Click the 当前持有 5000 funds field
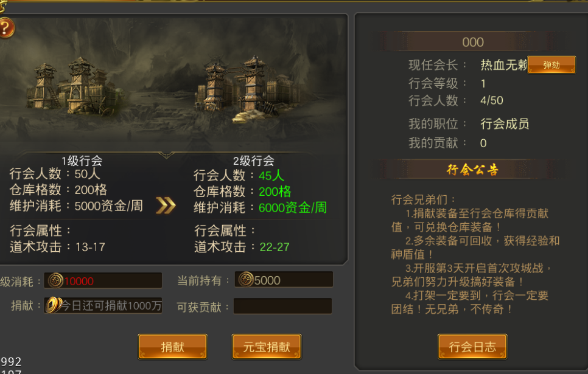Image resolution: width=588 pixels, height=374 pixels. [284, 280]
